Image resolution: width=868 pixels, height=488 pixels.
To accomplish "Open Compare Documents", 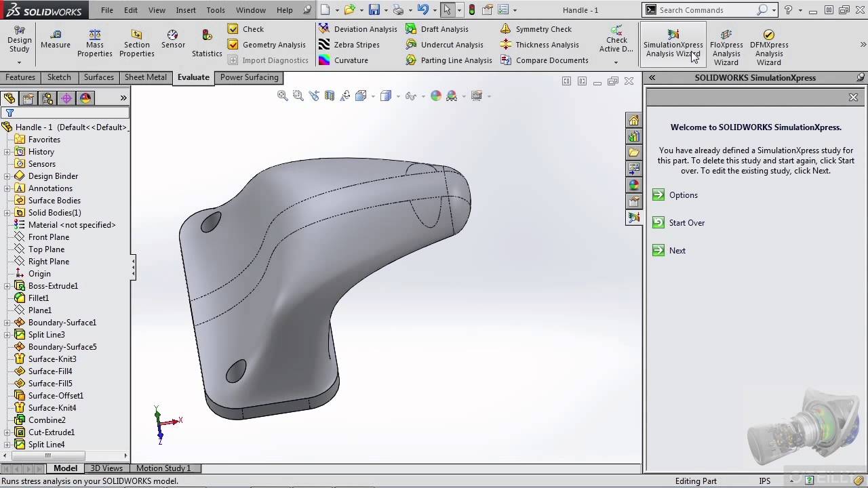I will click(544, 60).
